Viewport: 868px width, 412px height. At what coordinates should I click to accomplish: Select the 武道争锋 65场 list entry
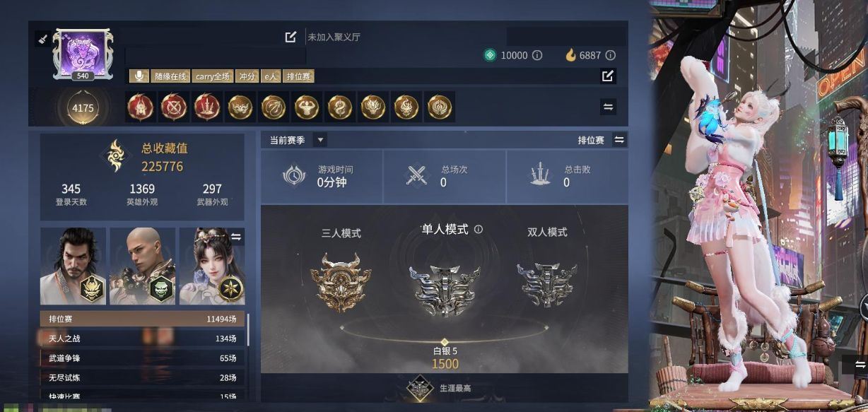point(142,358)
